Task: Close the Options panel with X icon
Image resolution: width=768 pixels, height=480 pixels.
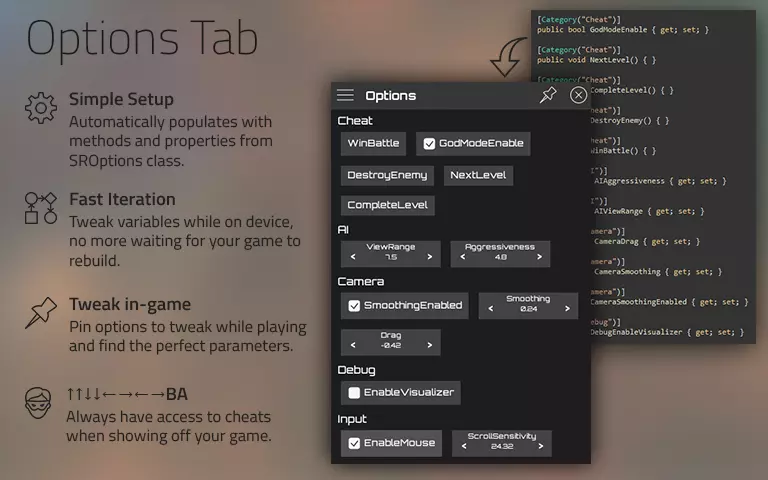Action: point(578,95)
